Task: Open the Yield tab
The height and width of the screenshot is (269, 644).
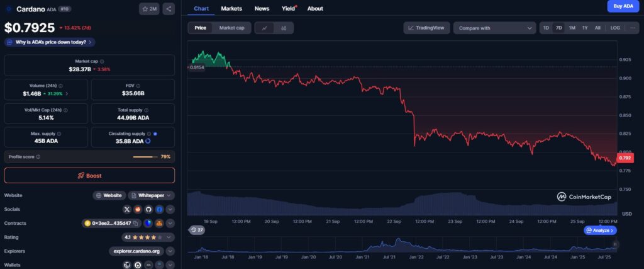Action: [x=289, y=8]
